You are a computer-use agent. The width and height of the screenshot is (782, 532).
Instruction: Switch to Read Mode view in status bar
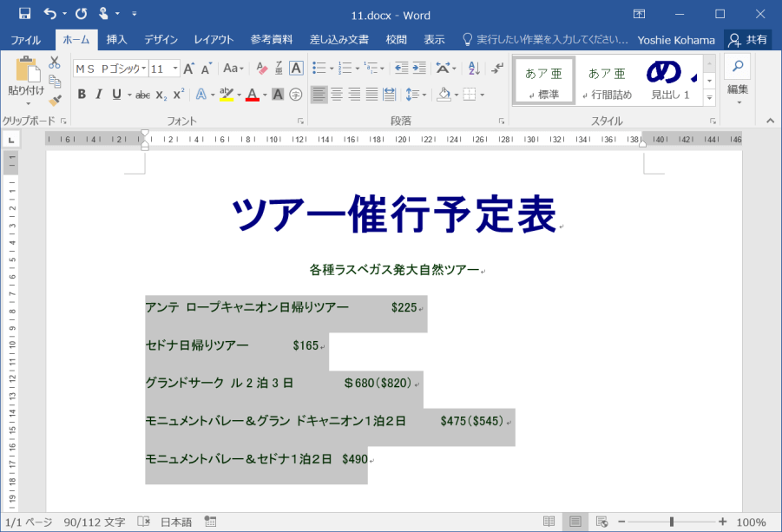549,522
